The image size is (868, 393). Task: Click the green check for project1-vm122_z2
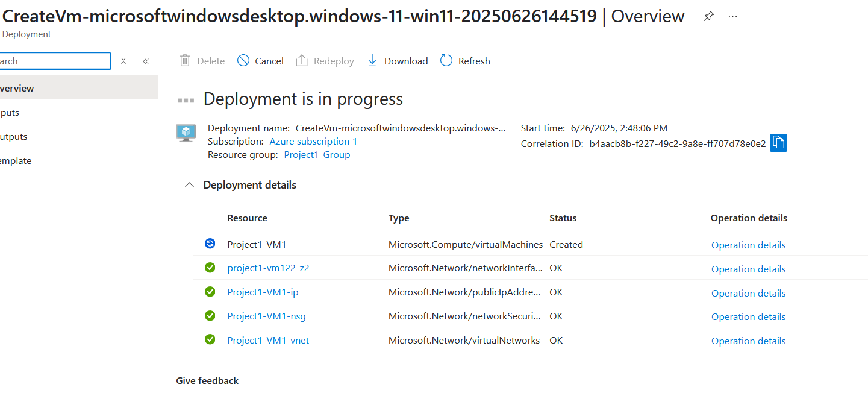pos(210,268)
